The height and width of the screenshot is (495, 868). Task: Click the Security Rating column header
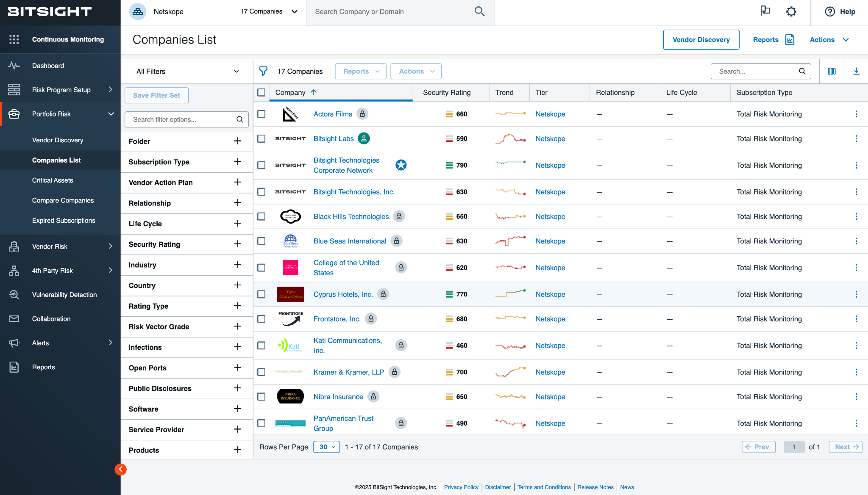pyautogui.click(x=447, y=92)
